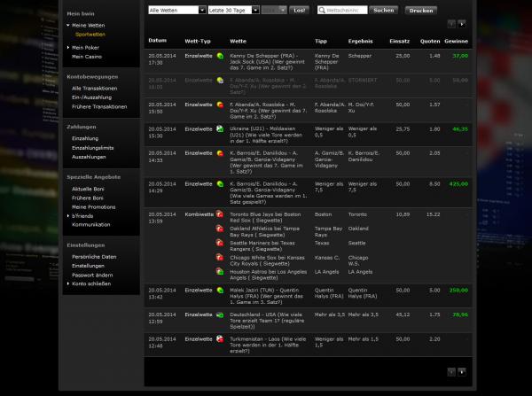Viewport: 532px width, 396px height.
Task: Open the 'Alle Wetten' filter dropdown
Action: click(176, 10)
